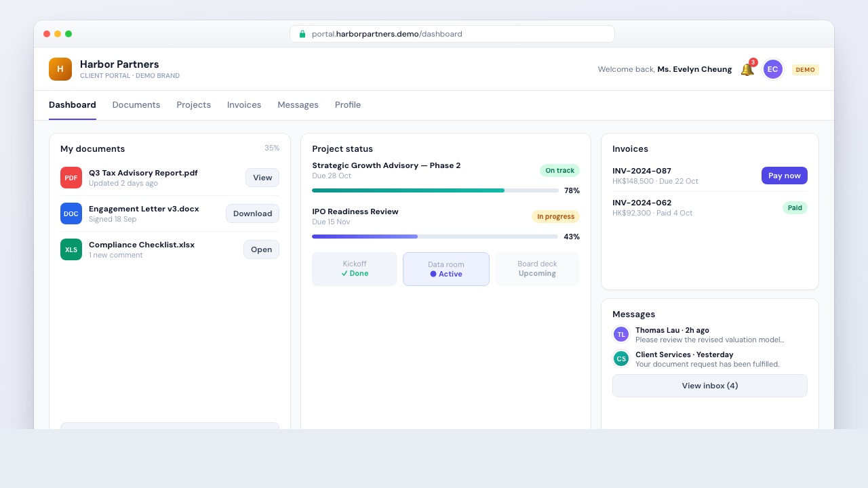Click Client Services CS avatar
The width and height of the screenshot is (868, 488).
point(621,359)
